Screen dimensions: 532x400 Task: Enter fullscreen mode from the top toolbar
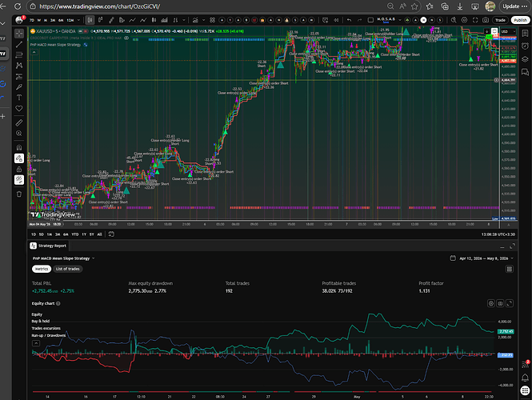475,20
